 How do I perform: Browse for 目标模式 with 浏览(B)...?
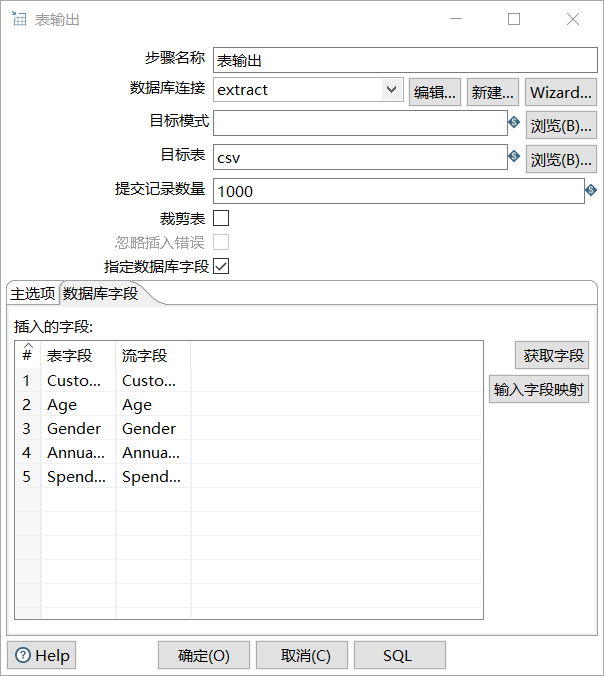click(561, 125)
